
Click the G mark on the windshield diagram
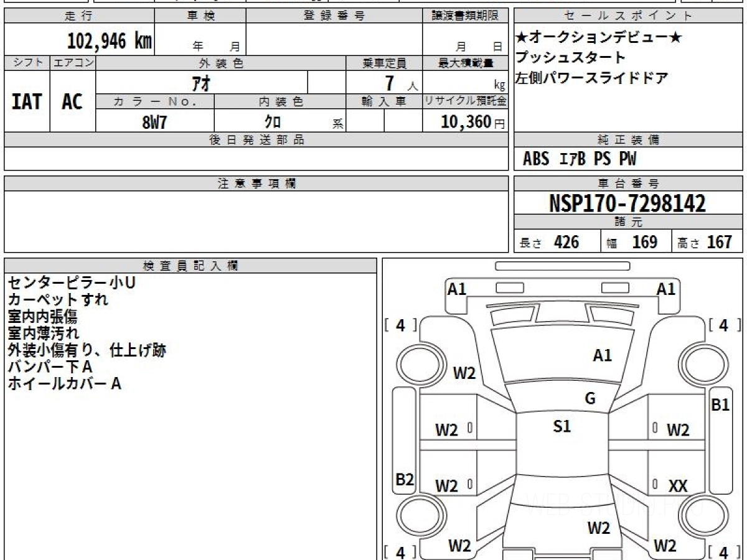click(590, 399)
